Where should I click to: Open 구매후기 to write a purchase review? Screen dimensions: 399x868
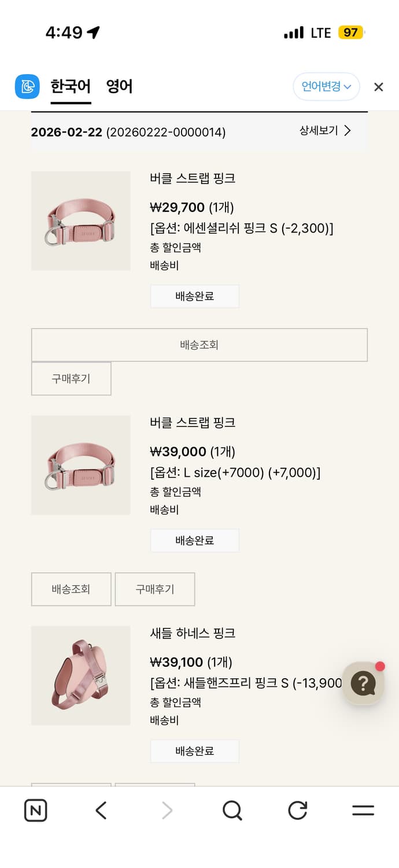(71, 379)
